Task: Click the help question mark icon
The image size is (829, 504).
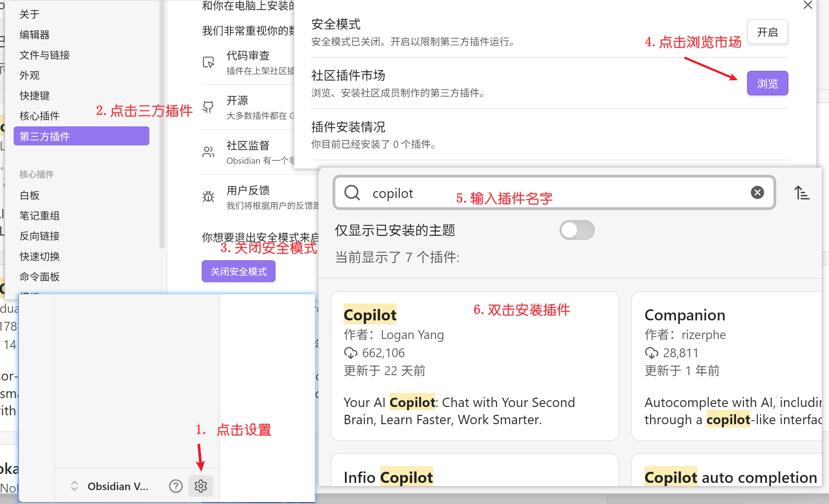Action: 176,486
